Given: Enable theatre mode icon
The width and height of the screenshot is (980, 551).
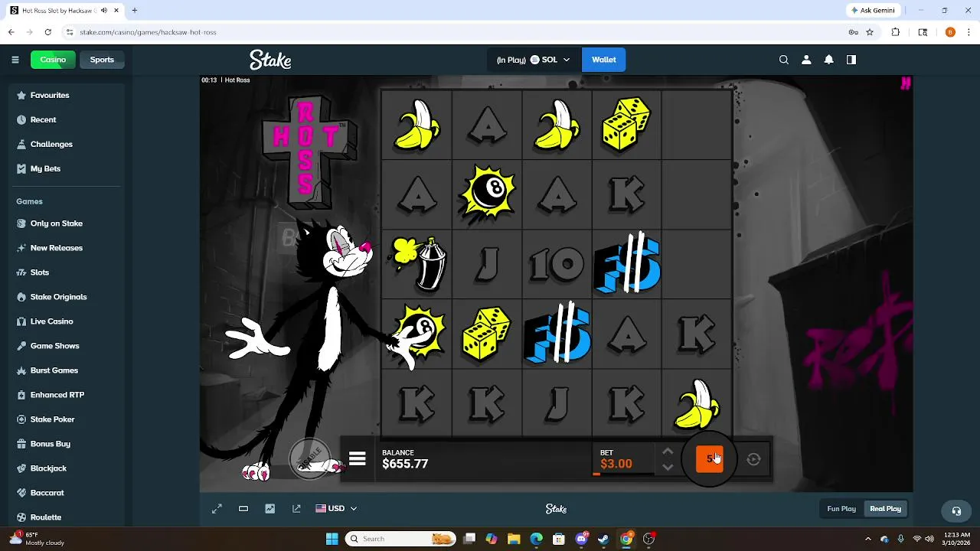Looking at the screenshot, I should 243,509.
